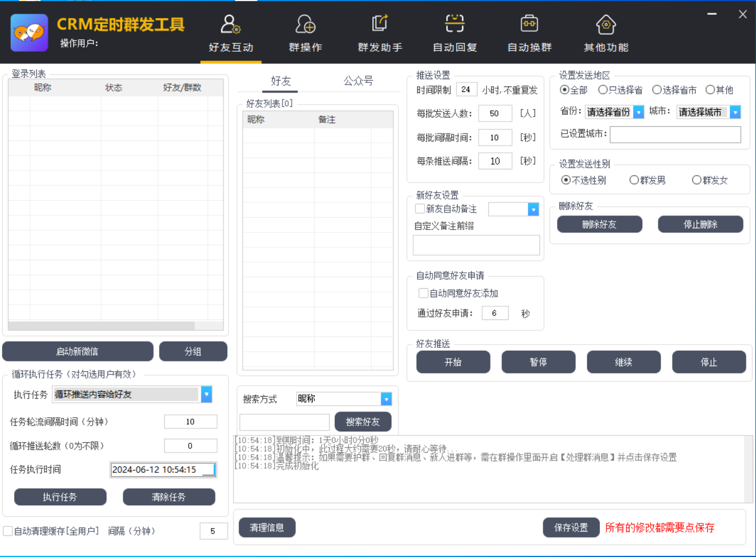Click the login list horizontal scrollbar

[x=102, y=326]
